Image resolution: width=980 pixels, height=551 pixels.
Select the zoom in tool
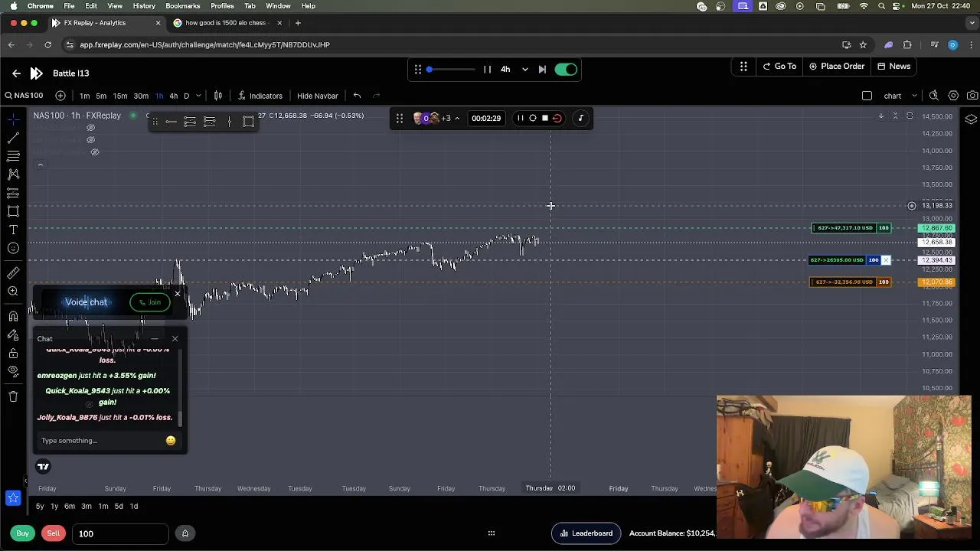[13, 291]
